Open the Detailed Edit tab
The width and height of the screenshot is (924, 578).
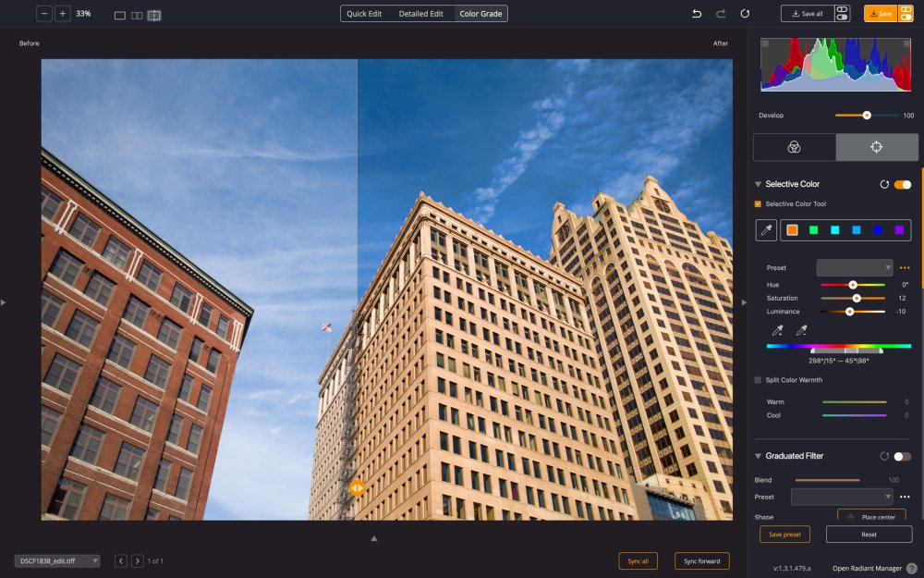pos(420,13)
